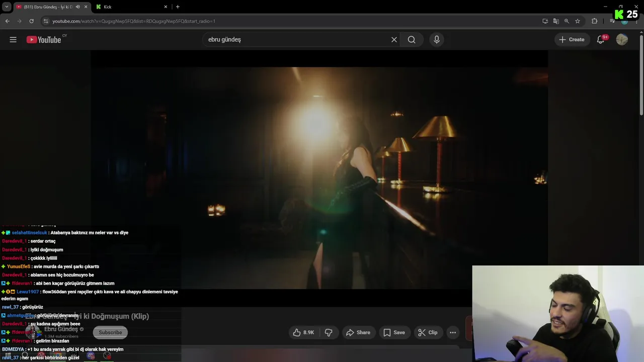Expand the tab search dropdown arrow
Screen dimensions: 644x362
(7, 7)
